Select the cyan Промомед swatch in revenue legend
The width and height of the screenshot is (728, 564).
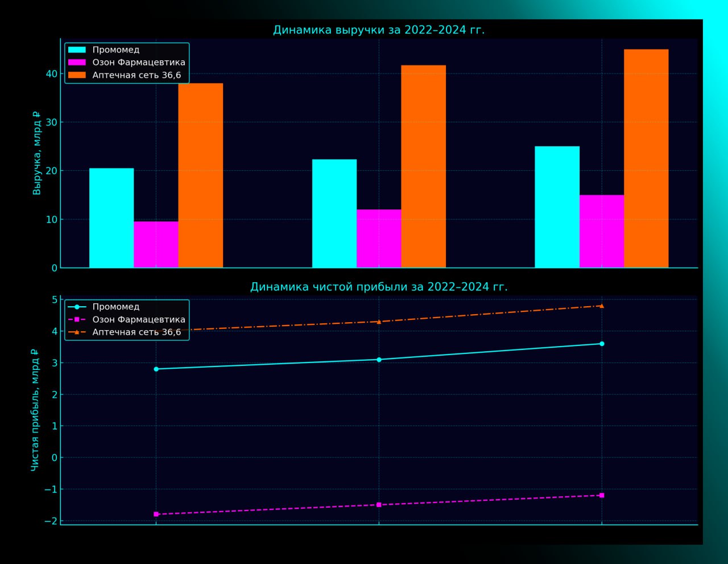[77, 50]
